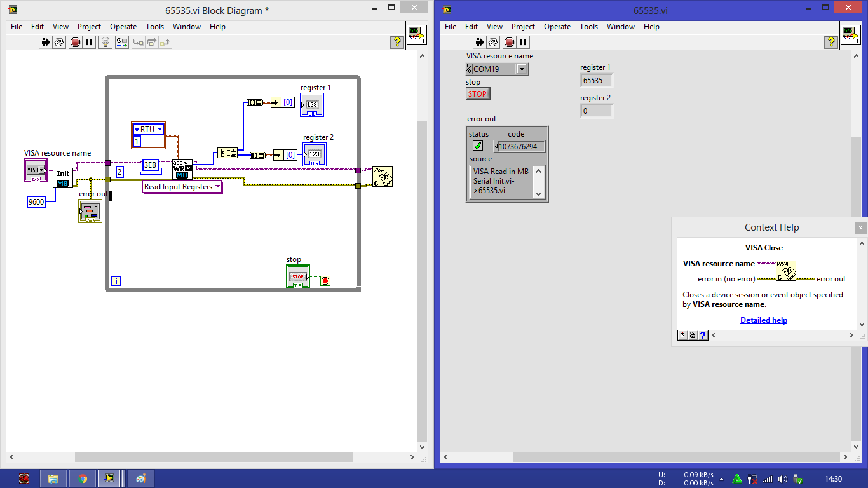Open Edit menu in Block Diagram window

(37, 27)
